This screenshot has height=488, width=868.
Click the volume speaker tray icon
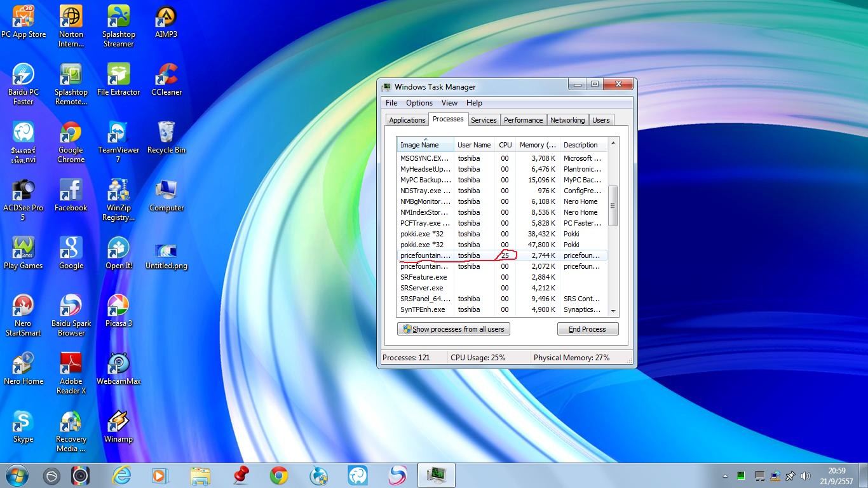pos(806,475)
